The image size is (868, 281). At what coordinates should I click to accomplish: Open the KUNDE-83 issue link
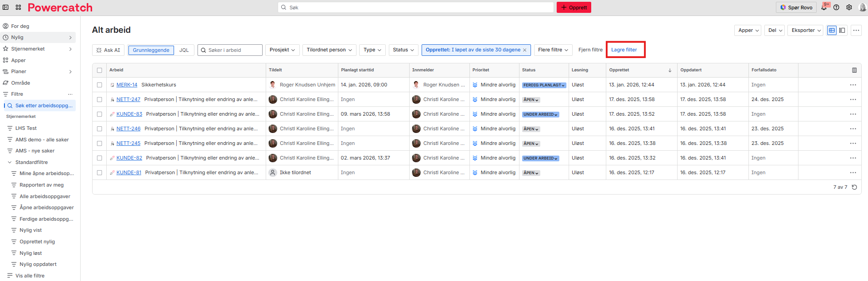(x=129, y=114)
